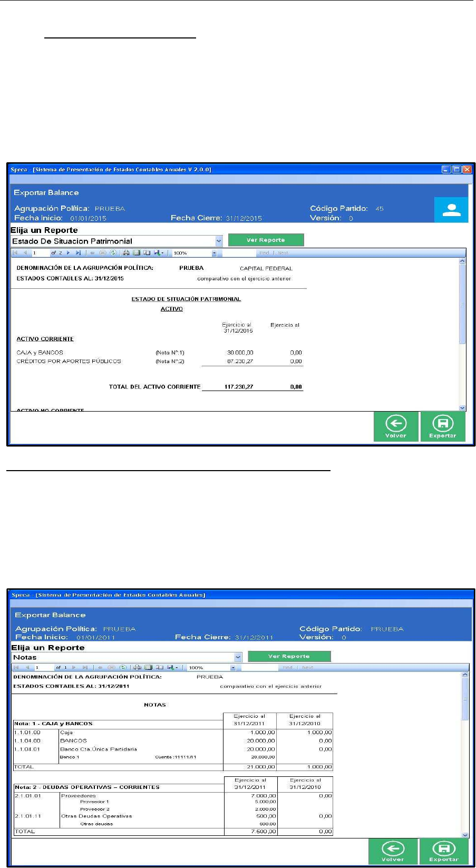Click back-to-parent arrow in Estado Patrimonial toolbar
476x868 pixels.
click(93, 253)
